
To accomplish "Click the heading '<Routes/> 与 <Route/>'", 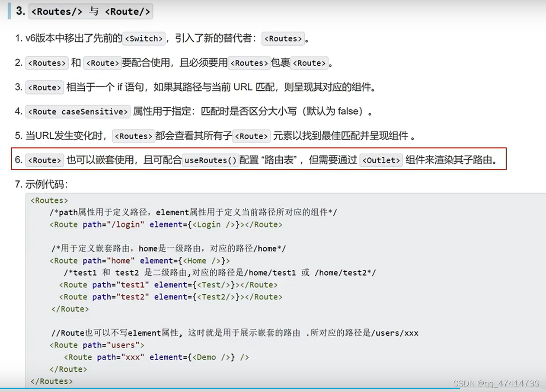I will [91, 12].
